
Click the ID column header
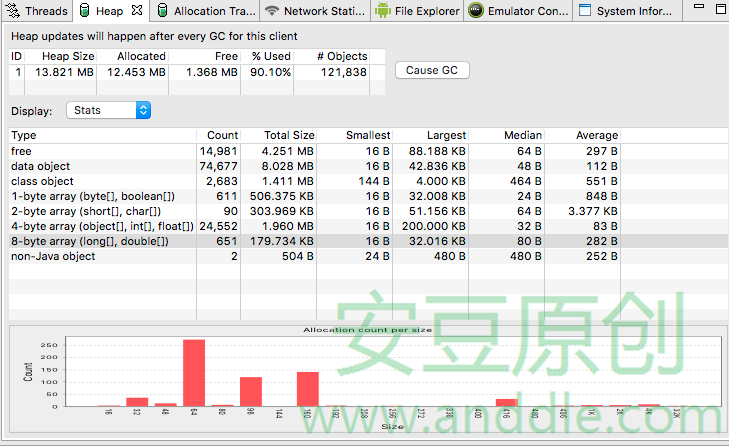(16, 56)
